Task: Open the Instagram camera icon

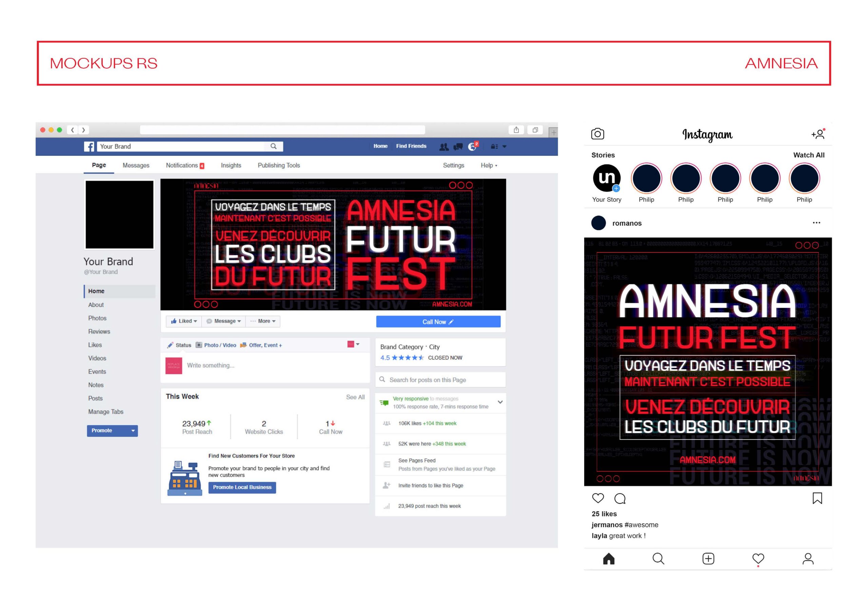Action: point(597,134)
